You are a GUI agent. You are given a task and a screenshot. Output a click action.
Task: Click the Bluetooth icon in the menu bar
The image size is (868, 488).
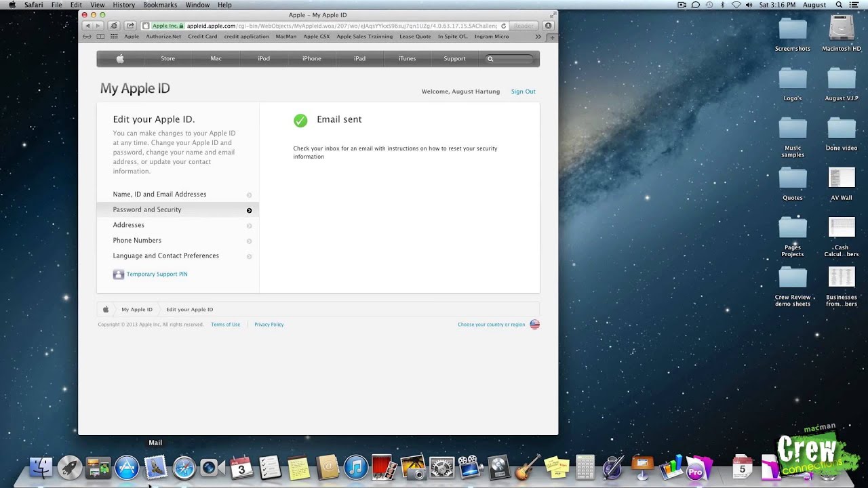tap(723, 5)
